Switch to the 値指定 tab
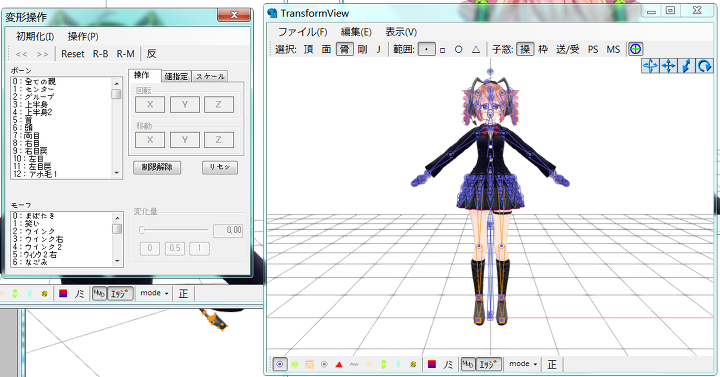This screenshot has height=377, width=720. pyautogui.click(x=176, y=77)
